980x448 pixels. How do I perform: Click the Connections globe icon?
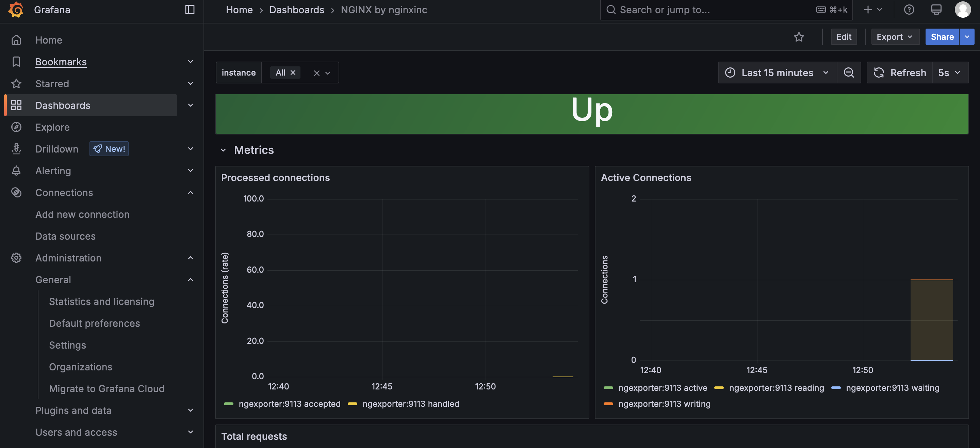[16, 192]
